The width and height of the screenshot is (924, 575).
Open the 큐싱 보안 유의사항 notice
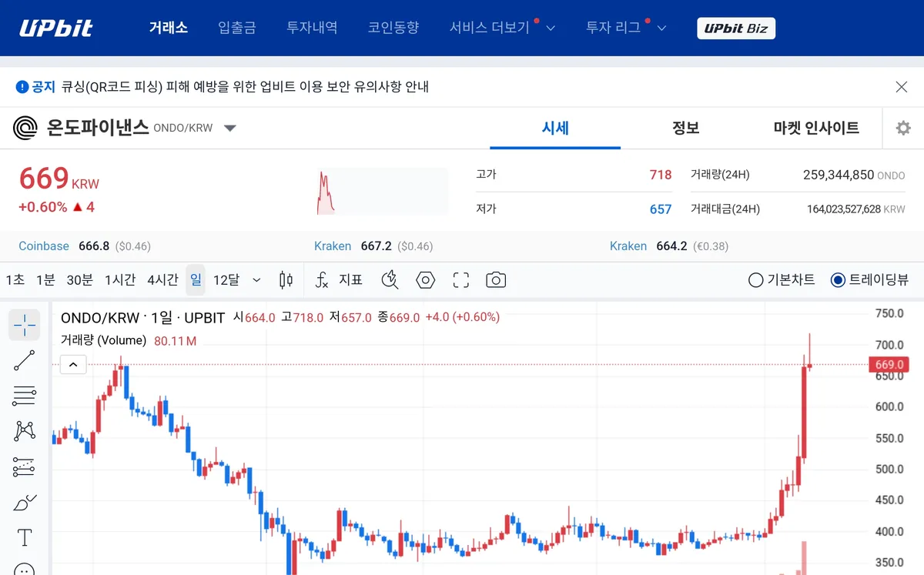245,87
